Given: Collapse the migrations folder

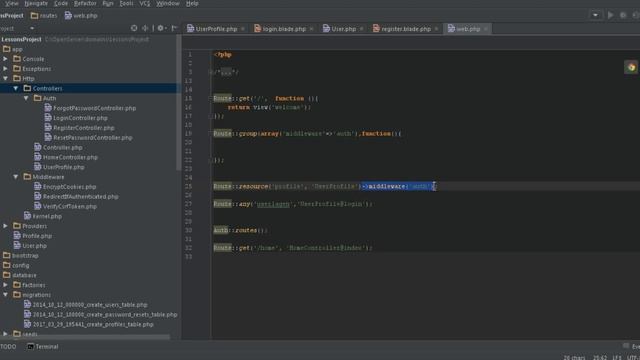Looking at the screenshot, I should coord(6,295).
